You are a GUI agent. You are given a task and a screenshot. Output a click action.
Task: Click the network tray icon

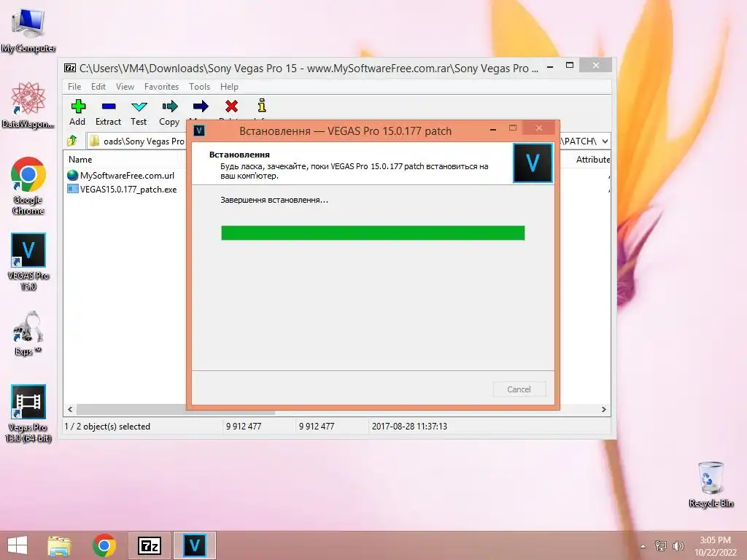coord(660,546)
